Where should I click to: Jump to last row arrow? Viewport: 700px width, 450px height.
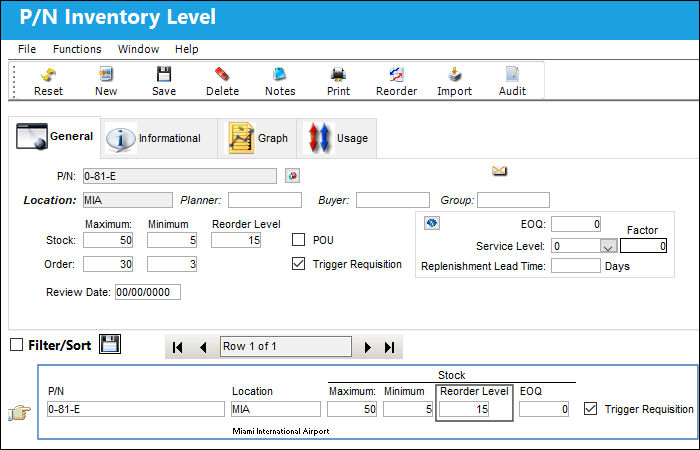389,347
